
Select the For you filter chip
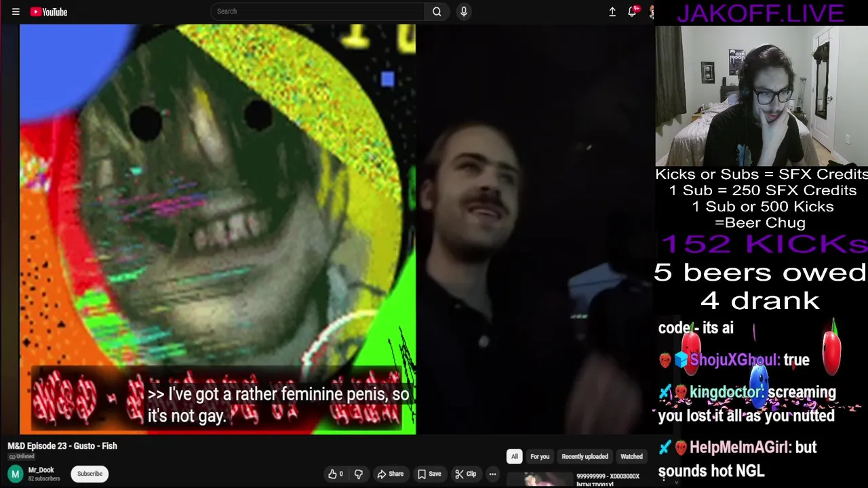[x=540, y=456]
